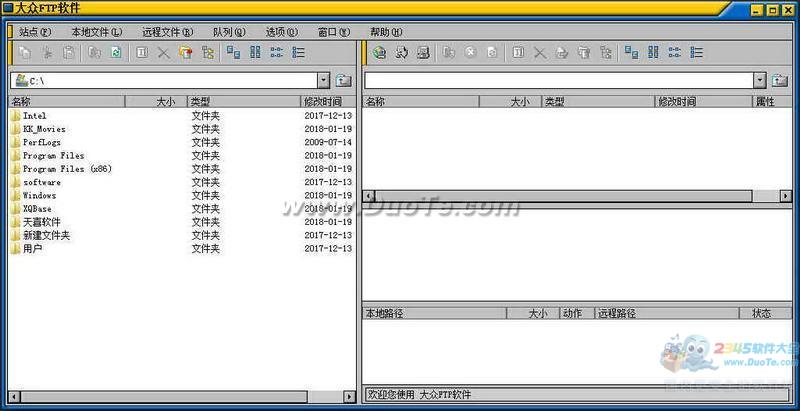Viewport: 800px width, 411px height.
Task: Open the 站点 menu
Action: [x=35, y=32]
